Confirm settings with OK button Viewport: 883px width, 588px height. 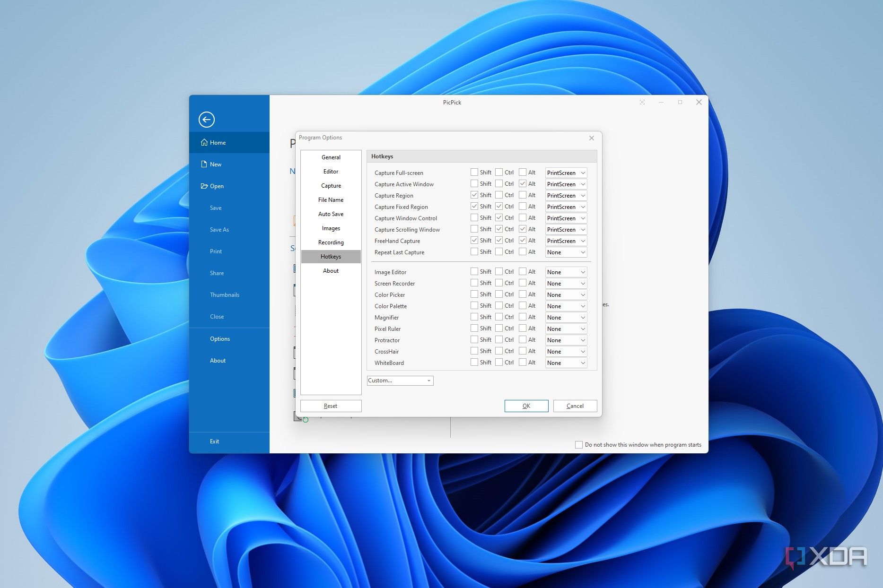click(526, 406)
